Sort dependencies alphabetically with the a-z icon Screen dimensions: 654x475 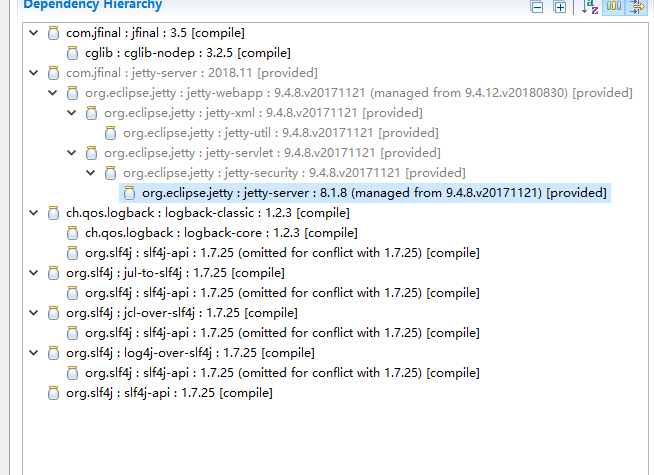pos(590,6)
